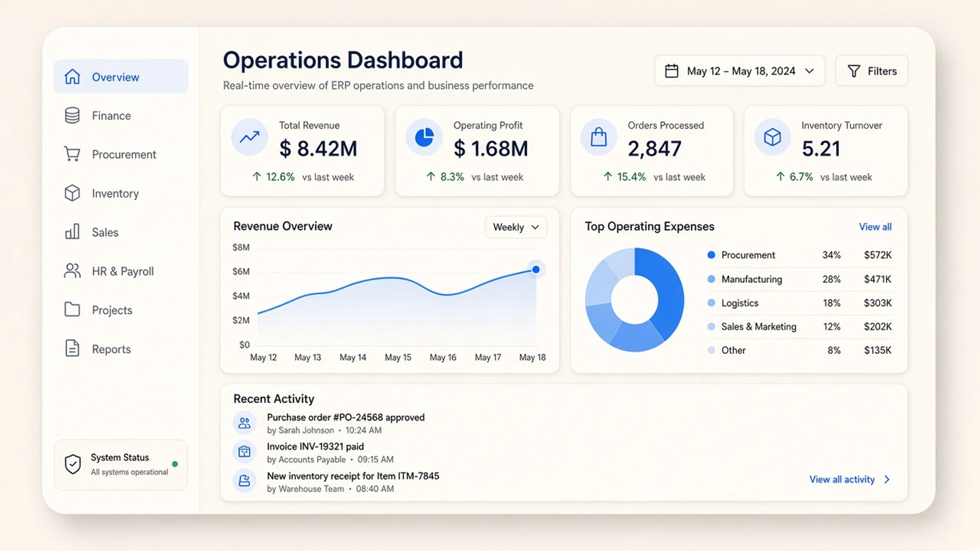Click the HR & Payroll people icon

72,271
